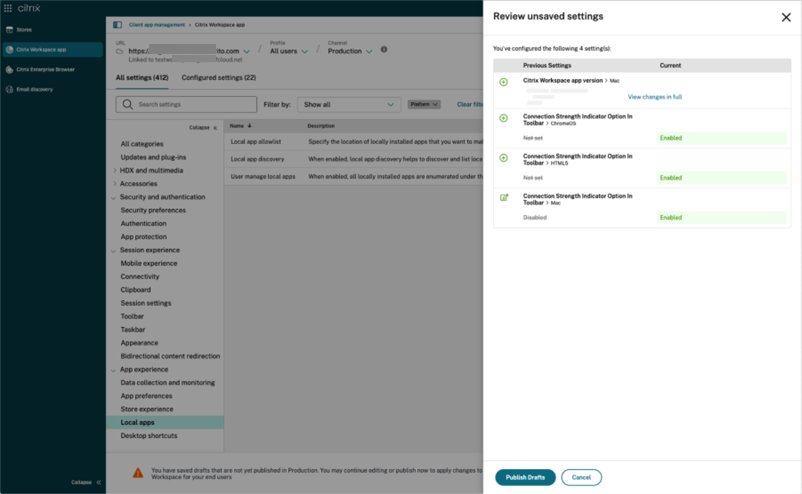
Task: Click the Client app management breadcrumb link
Action: 157,25
